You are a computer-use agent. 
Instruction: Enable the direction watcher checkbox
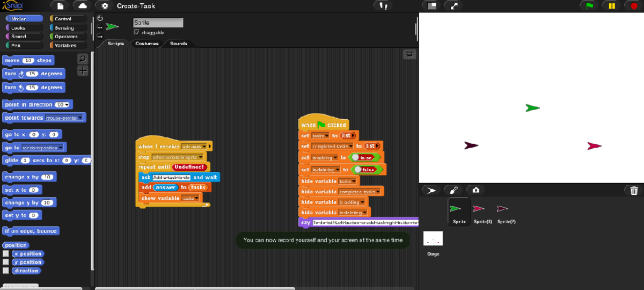tap(6, 271)
